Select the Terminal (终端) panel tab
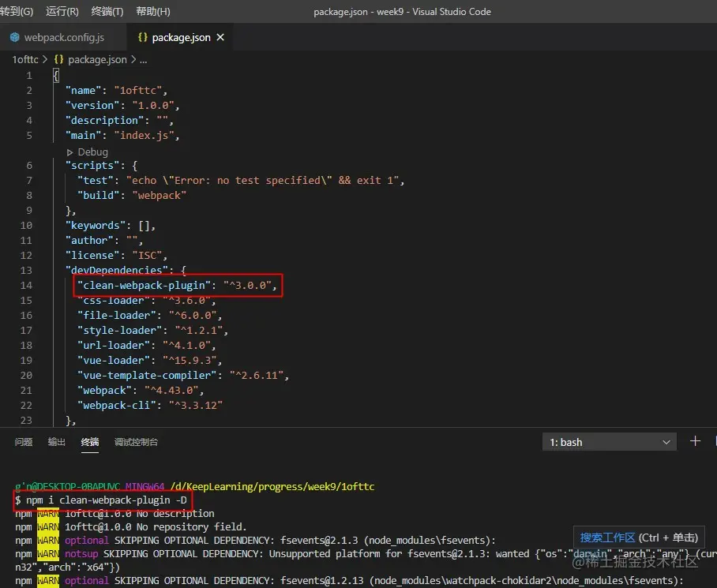 point(90,442)
